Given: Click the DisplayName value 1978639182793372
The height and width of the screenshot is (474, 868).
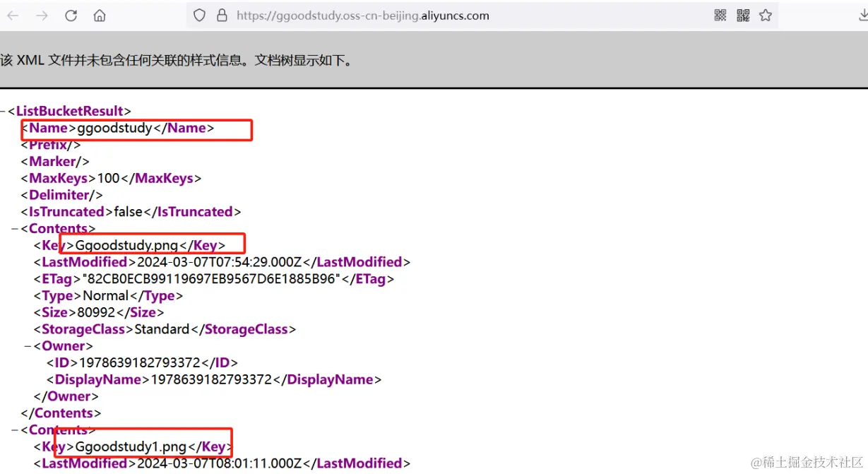Looking at the screenshot, I should 212,380.
